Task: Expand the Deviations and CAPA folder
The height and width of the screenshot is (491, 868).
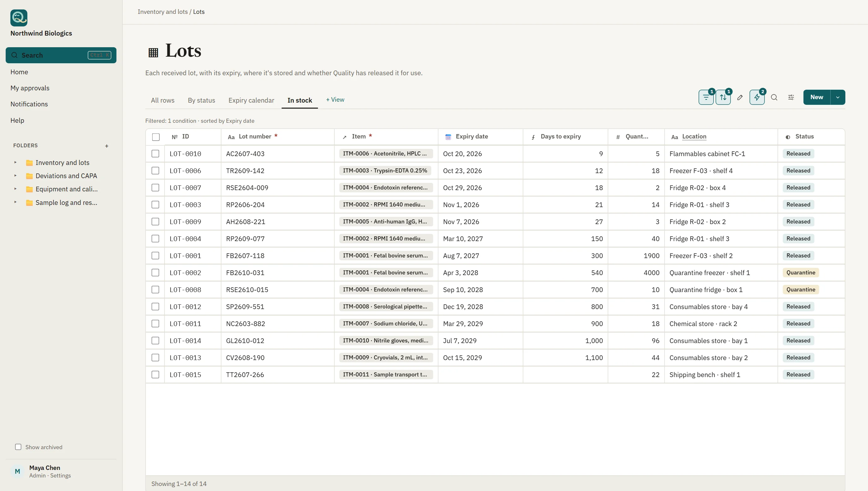Action: tap(15, 176)
